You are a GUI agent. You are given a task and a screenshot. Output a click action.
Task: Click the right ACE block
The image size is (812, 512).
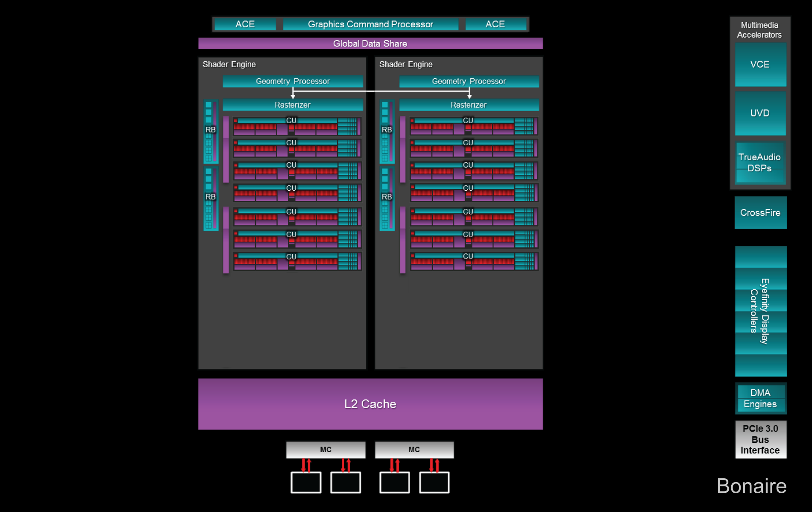(495, 24)
